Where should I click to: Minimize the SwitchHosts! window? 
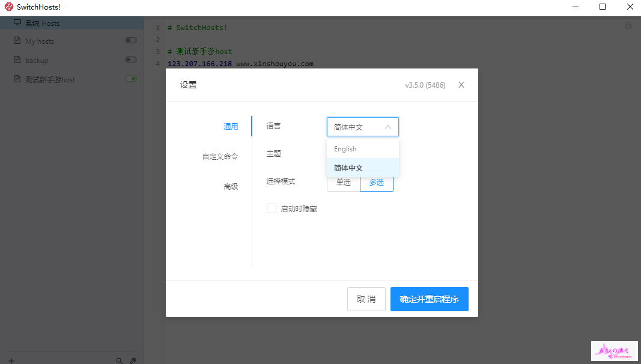click(x=576, y=7)
